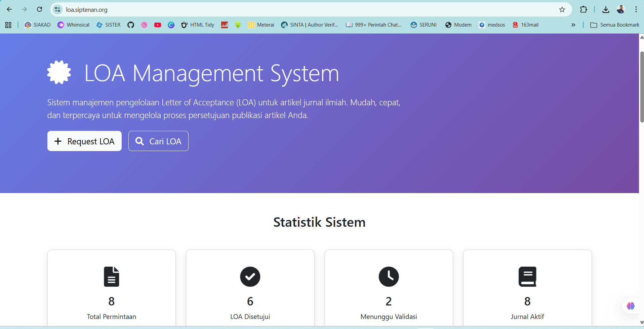This screenshot has height=329, width=644.
Task: Open the SIAKAD bookmark
Action: point(37,25)
